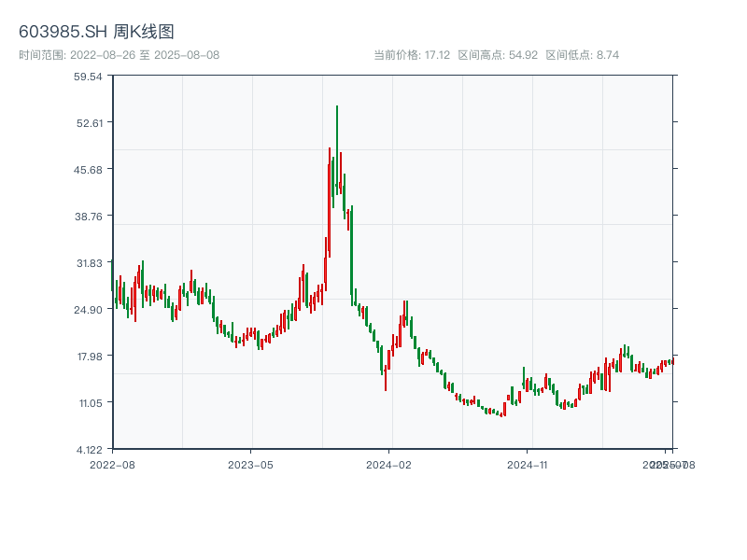Click the y-axis label 45.68
747x560 pixels.
pyautogui.click(x=88, y=170)
